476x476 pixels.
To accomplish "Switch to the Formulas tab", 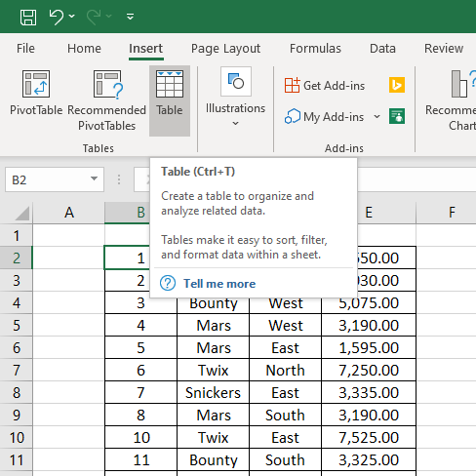I will [315, 49].
